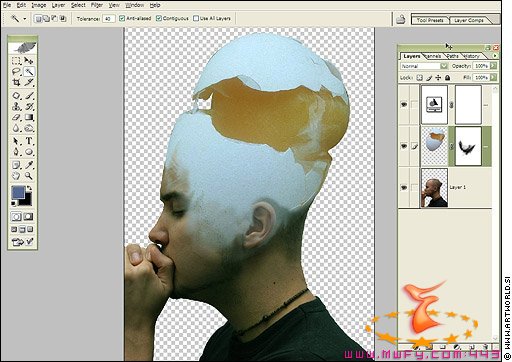Image resolution: width=512 pixels, height=362 pixels.
Task: Switch to the History tab
Action: (x=471, y=56)
